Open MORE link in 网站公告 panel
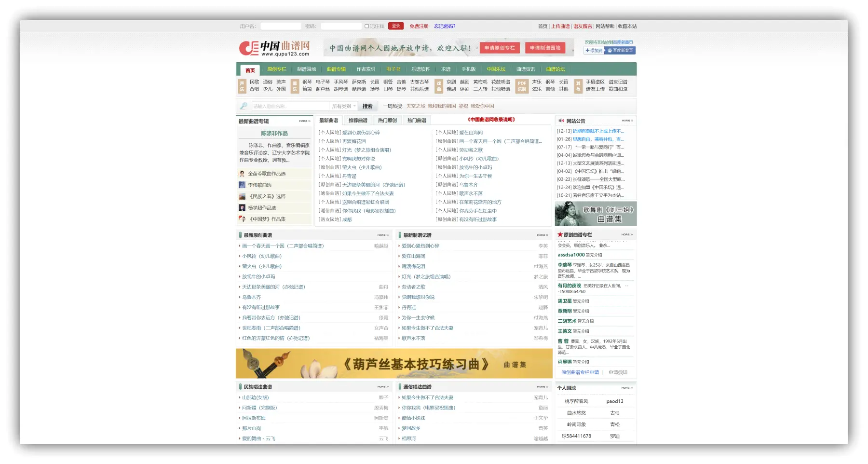 627,121
